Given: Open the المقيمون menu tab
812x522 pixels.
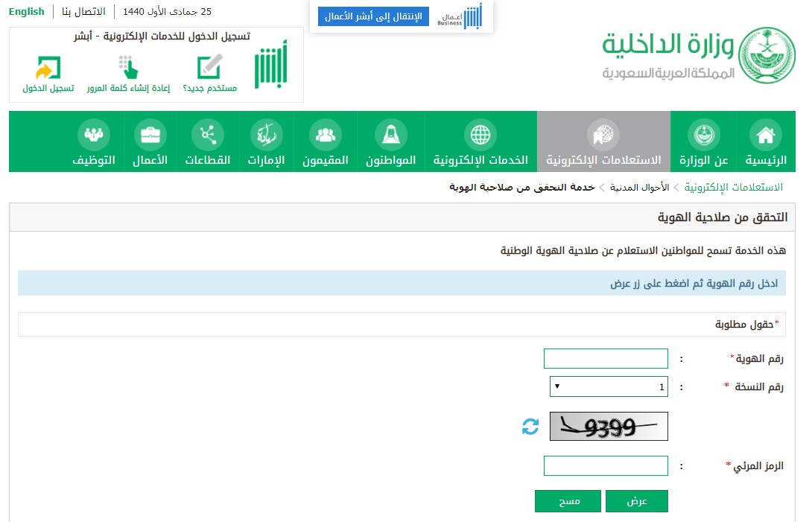Looking at the screenshot, I should point(326,141).
